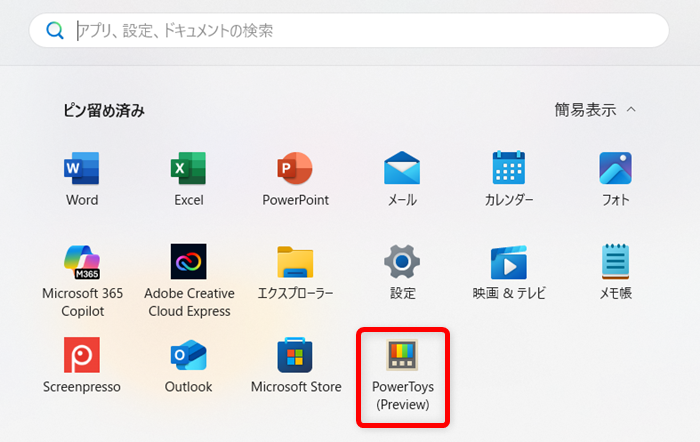Launch Screenpresso app

point(82,365)
